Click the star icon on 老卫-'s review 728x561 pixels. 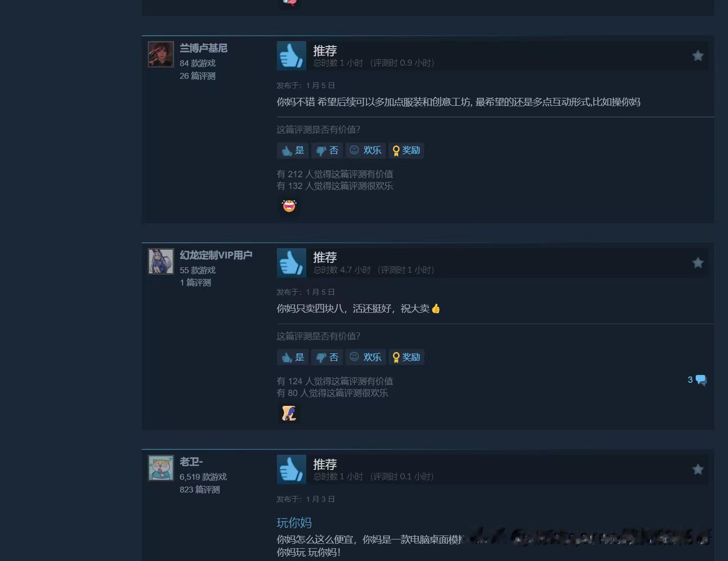click(698, 469)
